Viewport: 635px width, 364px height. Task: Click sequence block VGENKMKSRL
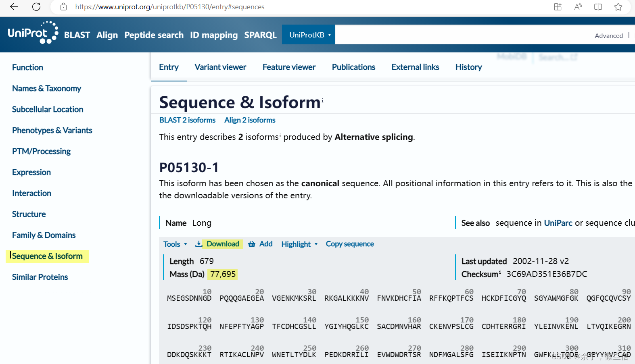tap(294, 298)
